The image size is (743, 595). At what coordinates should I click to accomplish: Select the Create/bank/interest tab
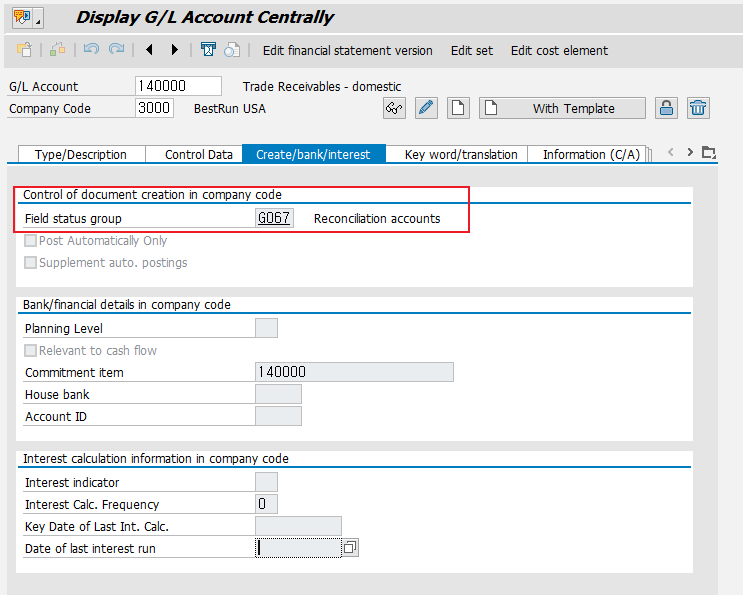coord(313,154)
